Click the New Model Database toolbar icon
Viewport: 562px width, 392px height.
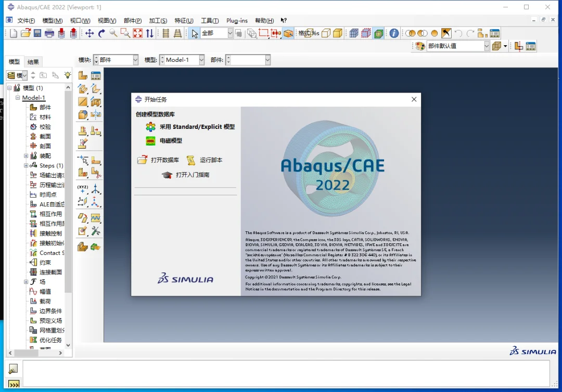(x=13, y=33)
